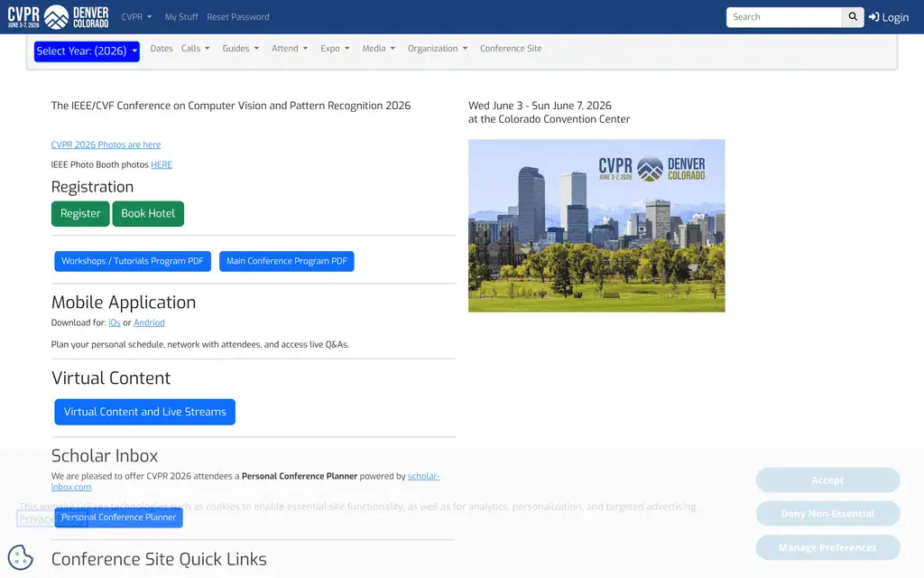Click 'at the Colorado Convention Center' text
Image resolution: width=924 pixels, height=578 pixels.
550,119
